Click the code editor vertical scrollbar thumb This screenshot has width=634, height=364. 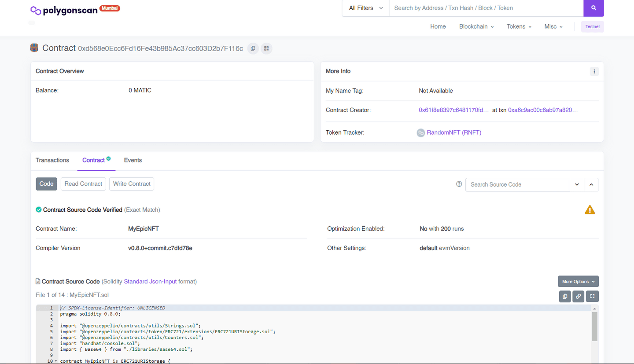click(594, 326)
